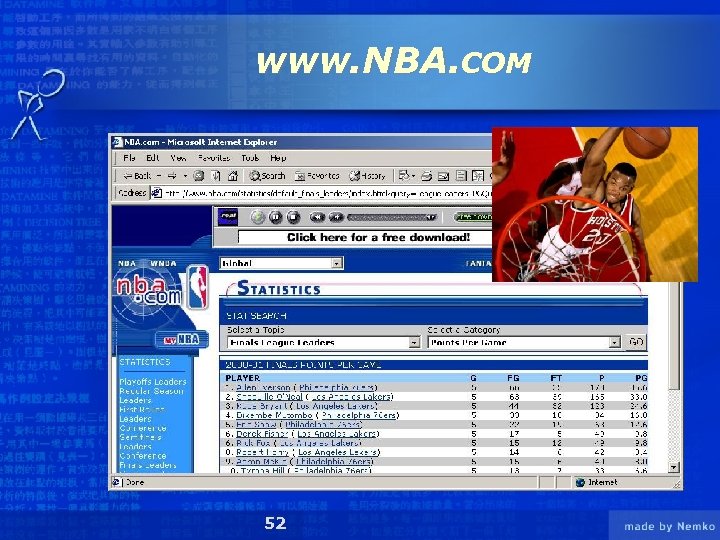Image resolution: width=720 pixels, height=540 pixels.
Task: Open Derek Fisher player link
Action: pos(262,433)
